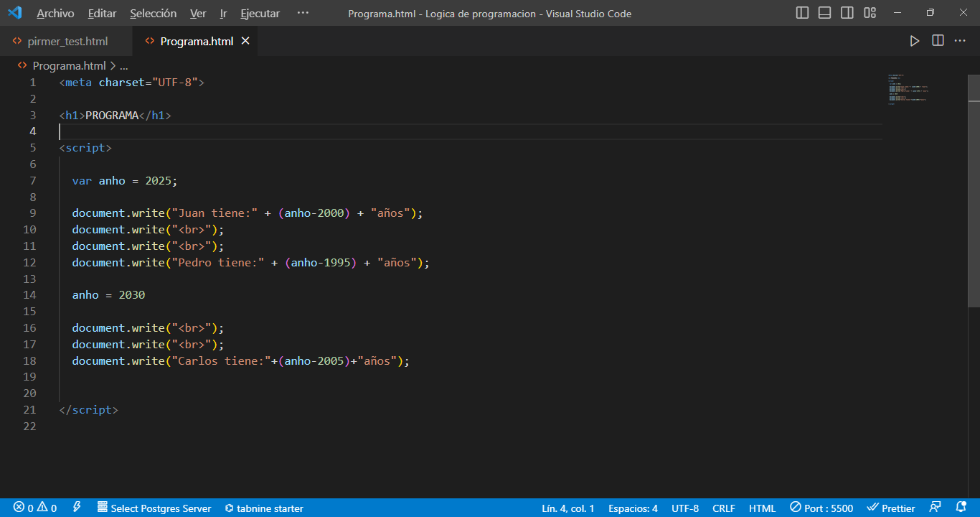
Task: Click the var anho = 2025; line
Action: 125,181
